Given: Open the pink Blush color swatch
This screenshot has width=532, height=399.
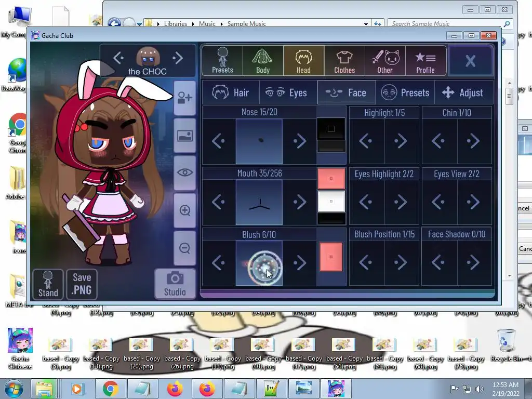Looking at the screenshot, I should (x=331, y=257).
